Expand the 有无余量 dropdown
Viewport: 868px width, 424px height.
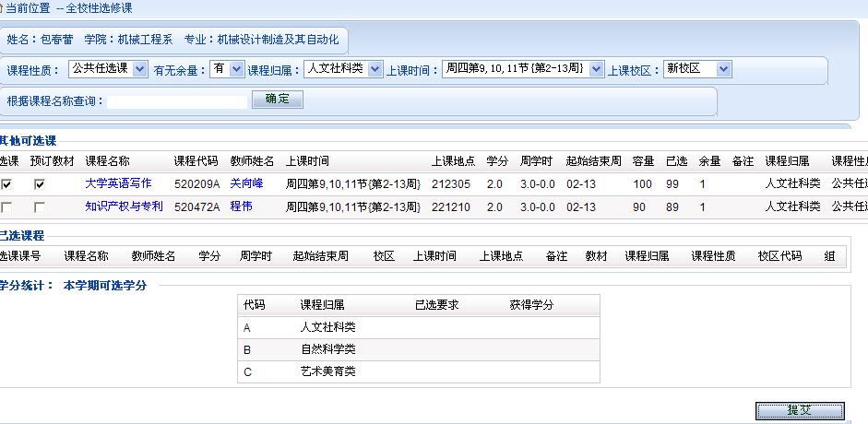pos(225,69)
